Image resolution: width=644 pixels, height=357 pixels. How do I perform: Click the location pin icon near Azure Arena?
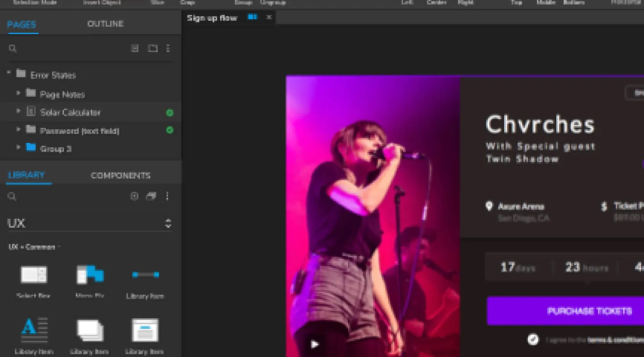489,206
